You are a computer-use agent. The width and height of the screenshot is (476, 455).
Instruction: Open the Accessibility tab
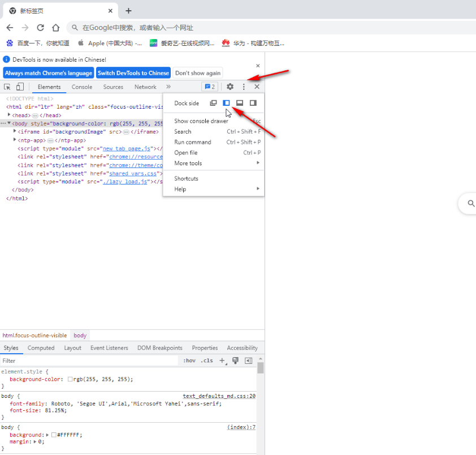pos(243,348)
